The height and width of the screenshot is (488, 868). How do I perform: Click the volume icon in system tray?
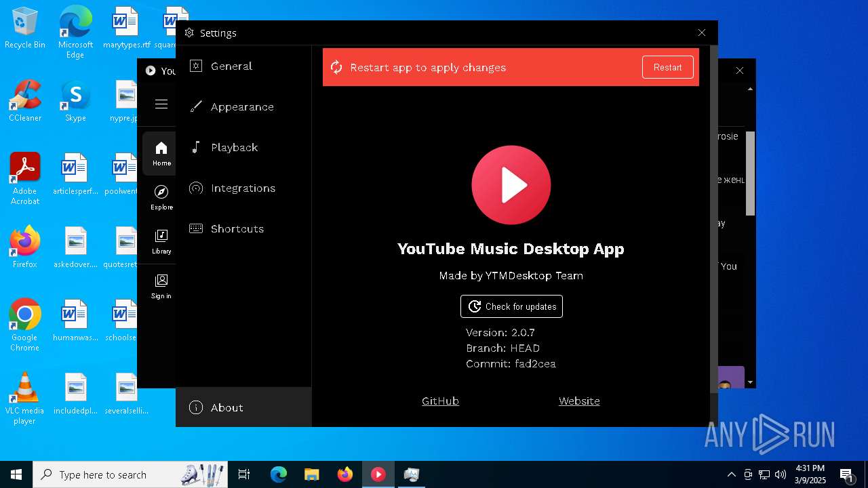tap(781, 474)
